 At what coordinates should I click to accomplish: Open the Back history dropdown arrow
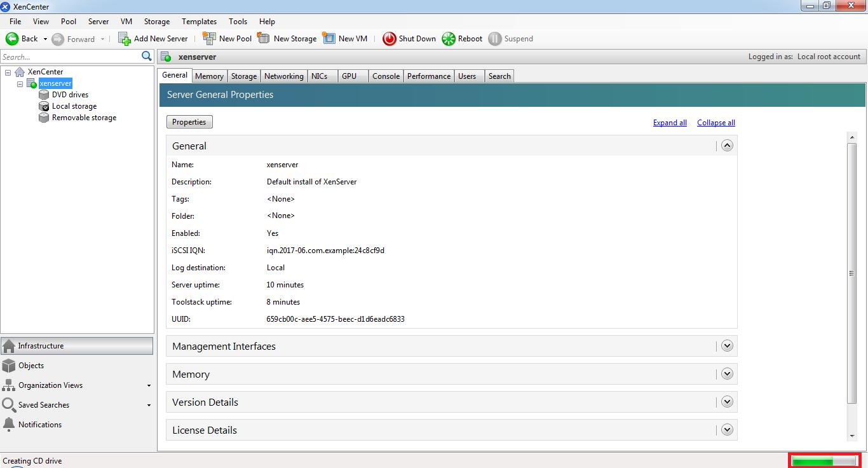point(45,39)
